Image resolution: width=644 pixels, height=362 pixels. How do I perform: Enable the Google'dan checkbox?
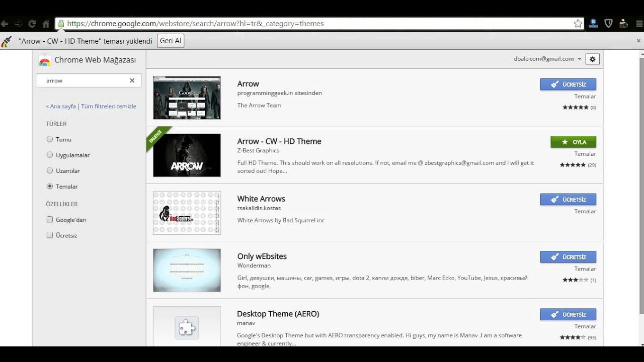(50, 219)
